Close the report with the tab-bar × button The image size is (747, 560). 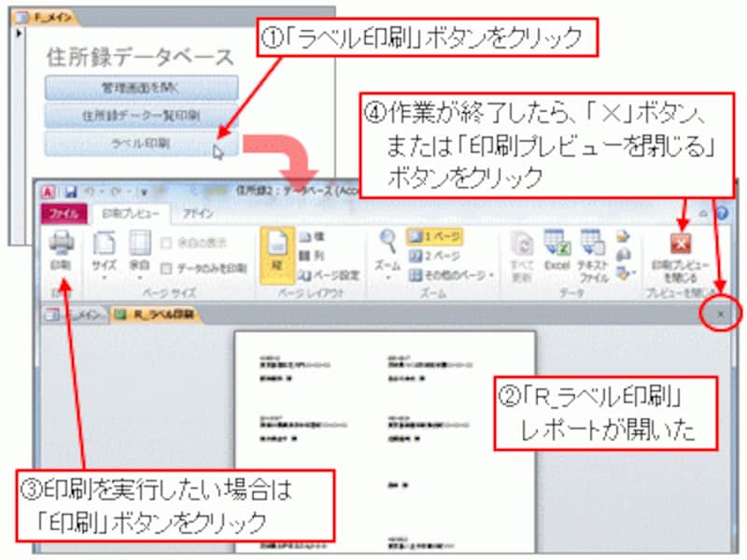(x=721, y=314)
